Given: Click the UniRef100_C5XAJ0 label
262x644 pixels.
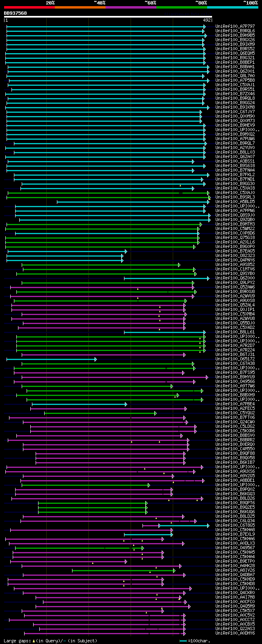Looking at the screenshot, I should [235, 192].
